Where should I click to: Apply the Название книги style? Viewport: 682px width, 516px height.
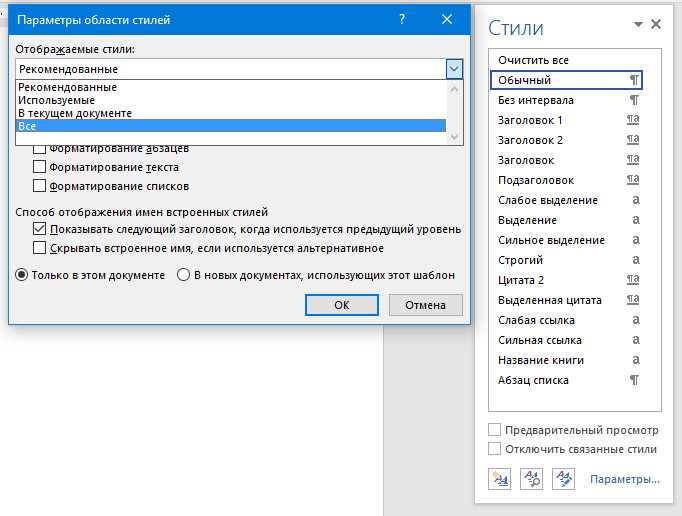566,360
